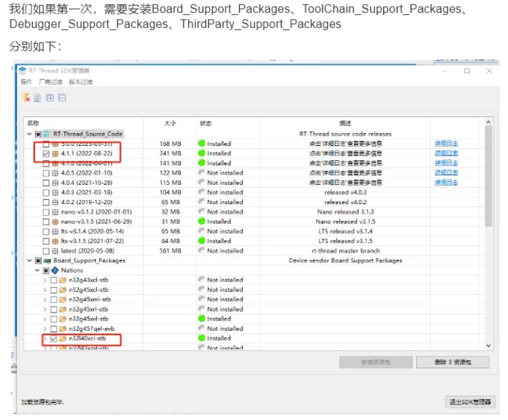
Task: Click green Installed dot for n32g45xvl-stb
Action: [x=202, y=319]
